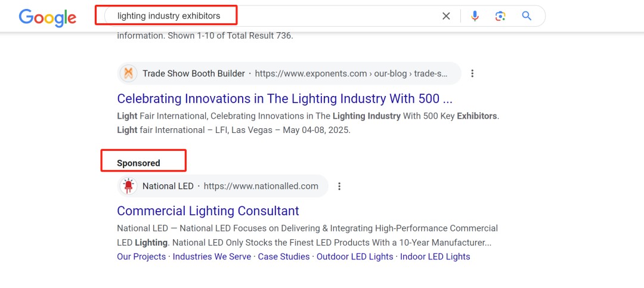
Task: Click the Trade Show Booth Builder favicon
Action: click(128, 73)
